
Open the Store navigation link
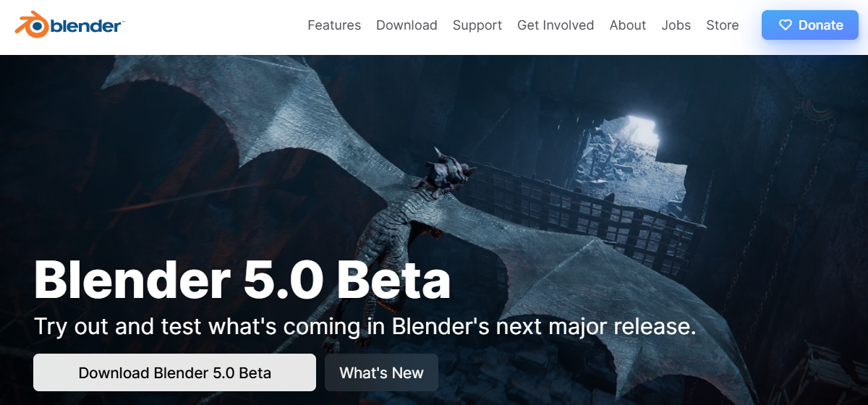tap(723, 25)
